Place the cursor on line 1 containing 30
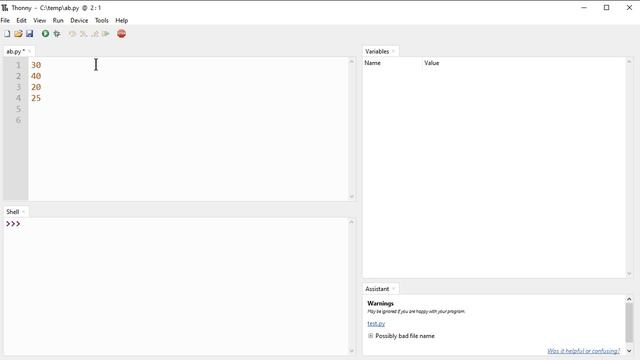The image size is (640, 360). pos(36,65)
